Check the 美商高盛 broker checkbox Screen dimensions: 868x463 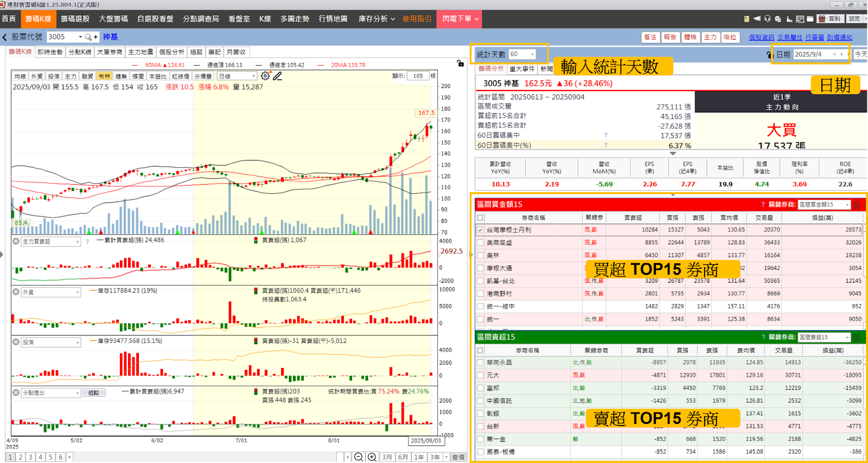pyautogui.click(x=480, y=243)
